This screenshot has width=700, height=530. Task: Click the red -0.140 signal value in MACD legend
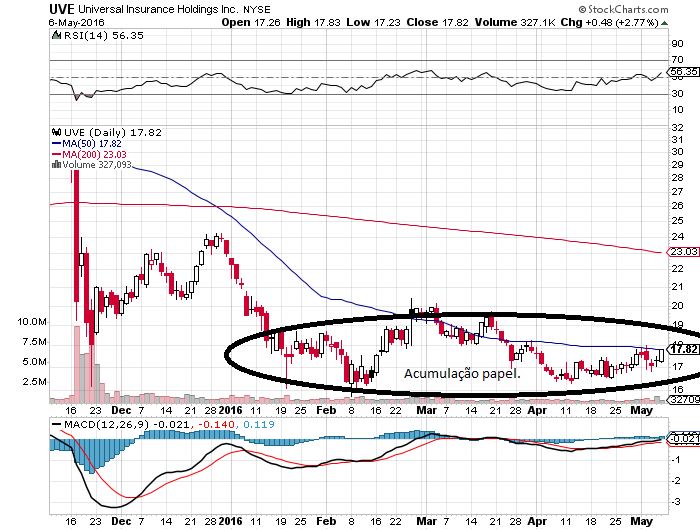pos(216,424)
